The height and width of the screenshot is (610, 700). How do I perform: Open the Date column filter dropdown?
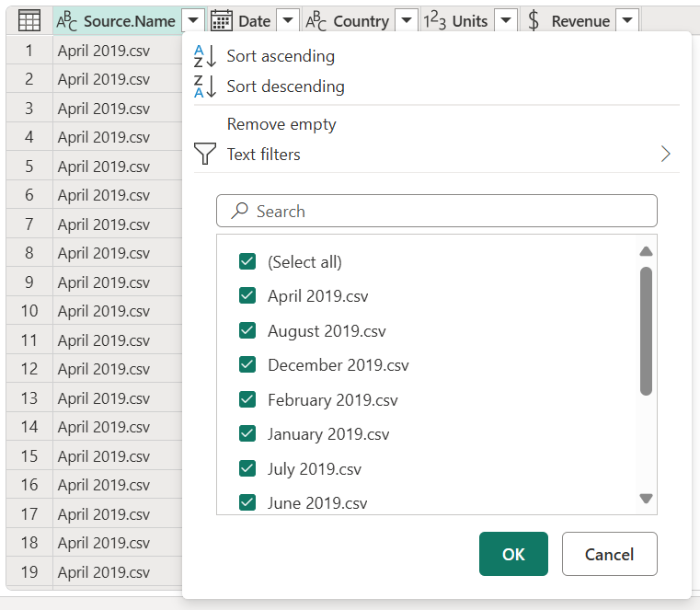(x=287, y=20)
